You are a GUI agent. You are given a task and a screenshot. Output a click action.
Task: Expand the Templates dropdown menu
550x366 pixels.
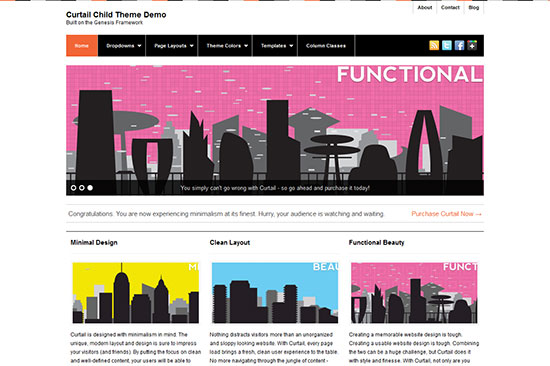277,46
